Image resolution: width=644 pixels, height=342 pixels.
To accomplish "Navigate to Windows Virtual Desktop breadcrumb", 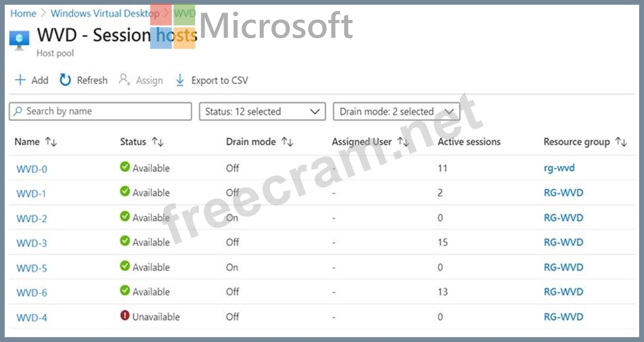I will click(x=105, y=14).
